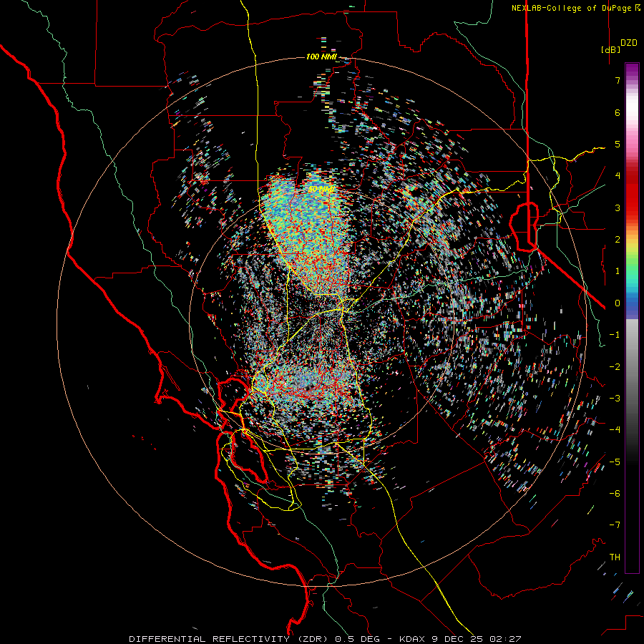Click the "50 NMI" range ring label

tap(321, 190)
